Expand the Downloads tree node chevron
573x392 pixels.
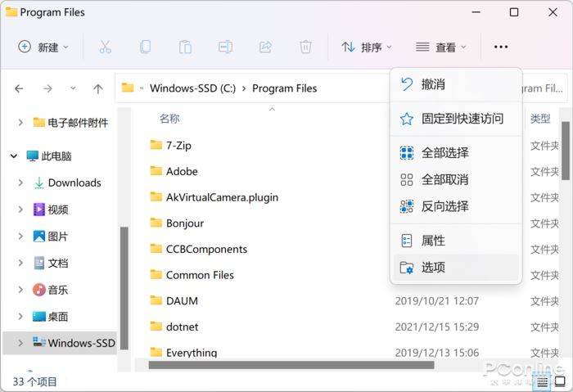20,182
